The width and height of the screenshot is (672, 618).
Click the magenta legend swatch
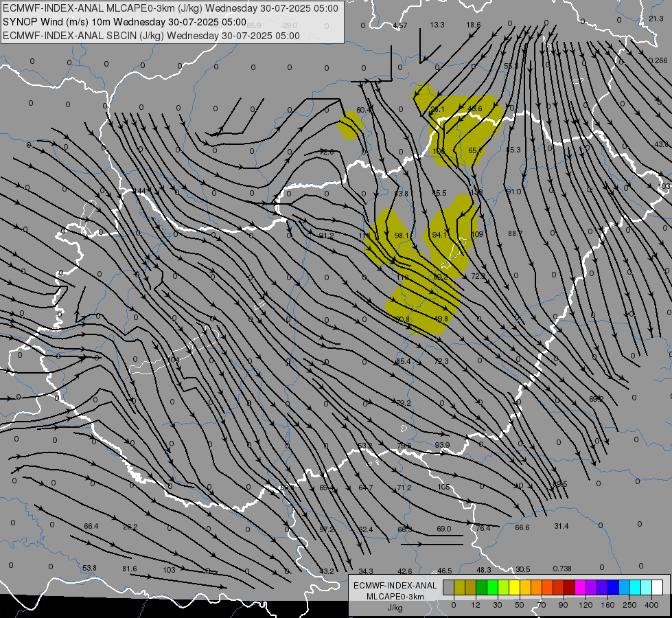point(581,588)
